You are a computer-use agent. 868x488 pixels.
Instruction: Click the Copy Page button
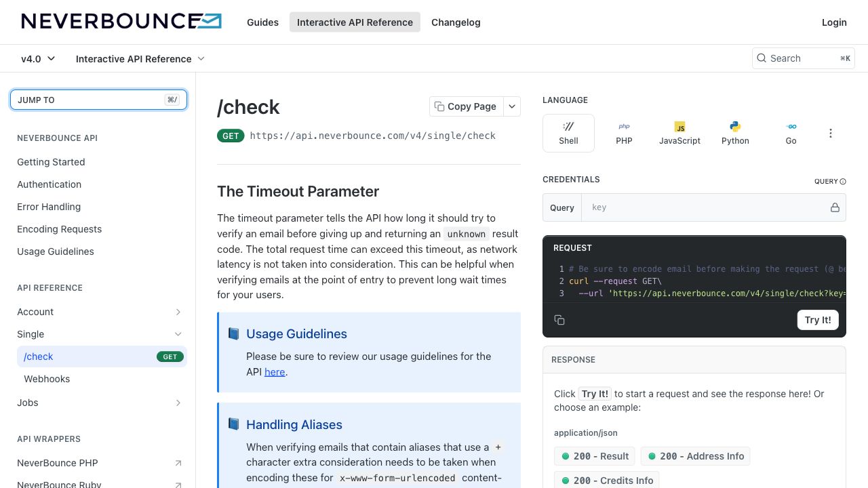coord(467,106)
